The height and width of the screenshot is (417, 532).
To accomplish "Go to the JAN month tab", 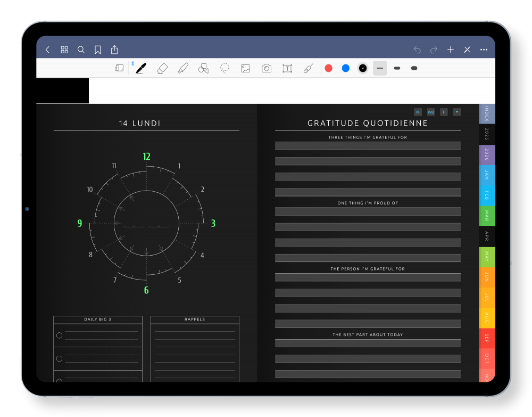I will coord(487,175).
